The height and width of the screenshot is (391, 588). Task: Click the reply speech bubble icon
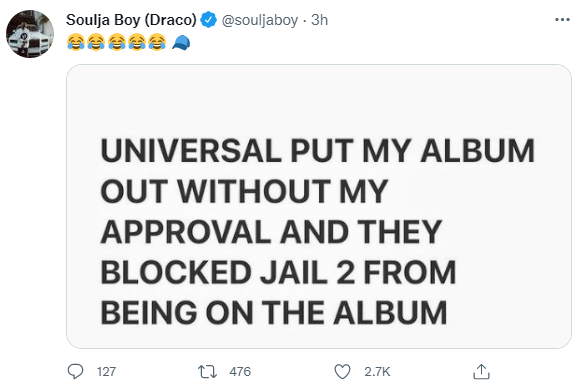[75, 372]
